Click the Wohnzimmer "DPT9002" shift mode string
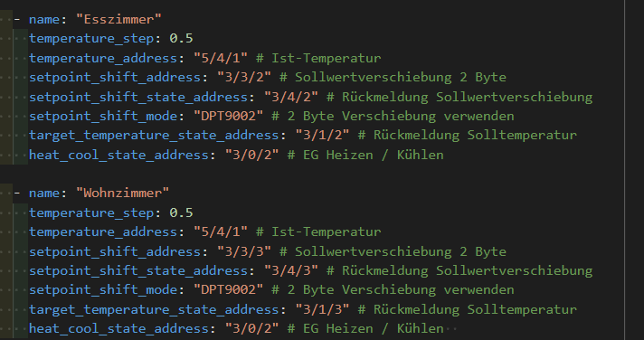The image size is (644, 340). (228, 290)
